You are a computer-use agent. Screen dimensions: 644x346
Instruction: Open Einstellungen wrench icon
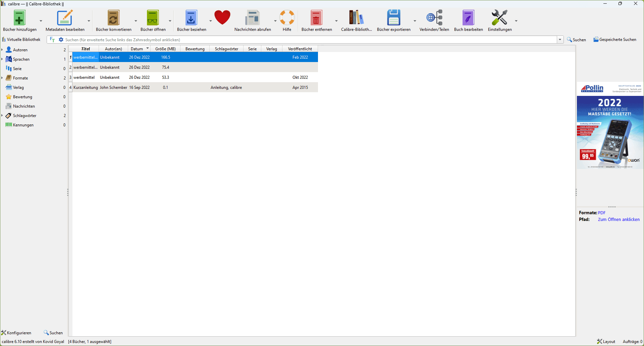pyautogui.click(x=499, y=18)
